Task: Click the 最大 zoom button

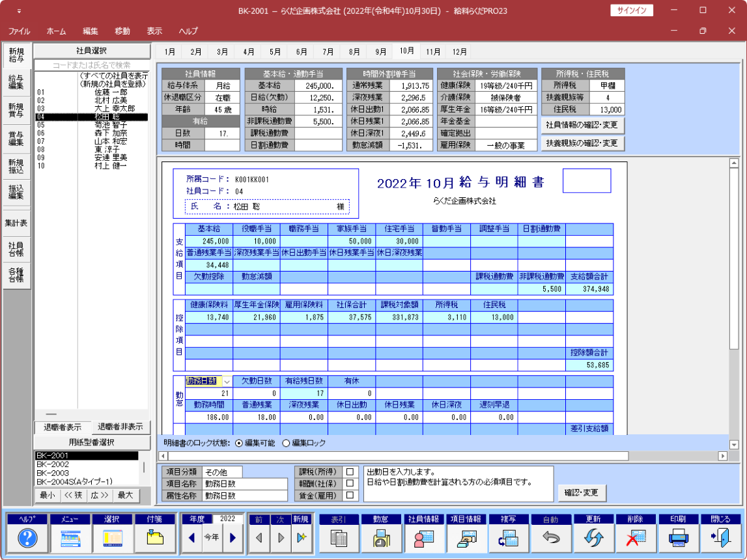Action: (125, 496)
